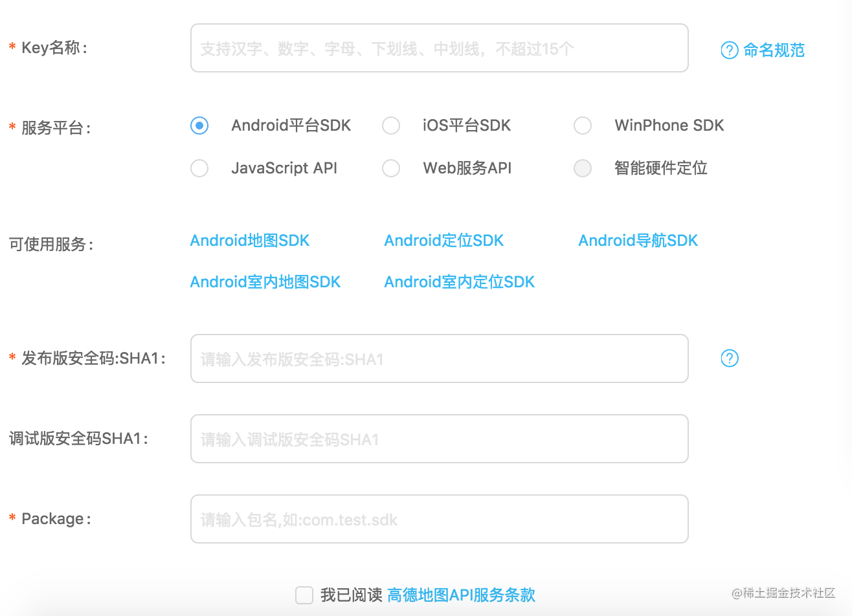The width and height of the screenshot is (852, 616).
Task: Select Android平台SDK platform
Action: pos(199,126)
